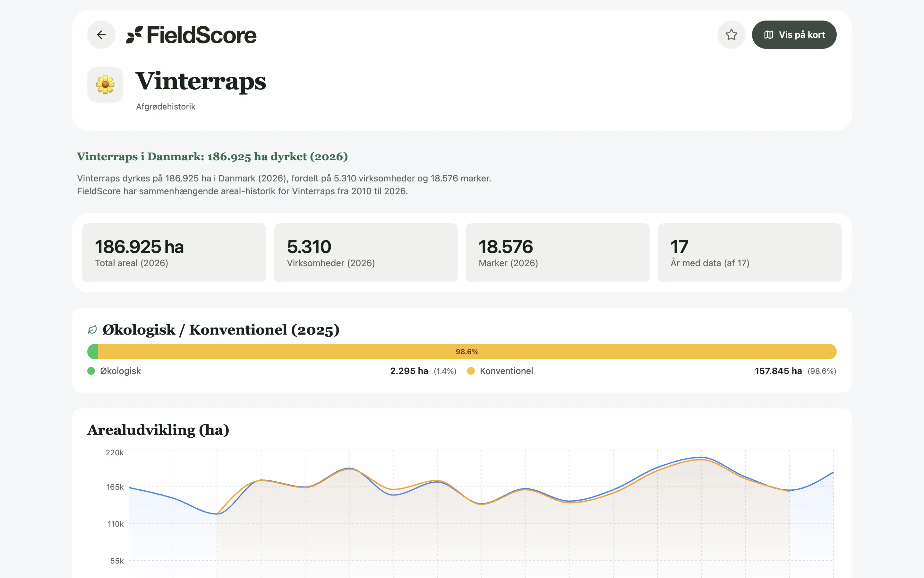Click the Vinterraps sunflower crop icon
924x578 pixels.
point(105,84)
